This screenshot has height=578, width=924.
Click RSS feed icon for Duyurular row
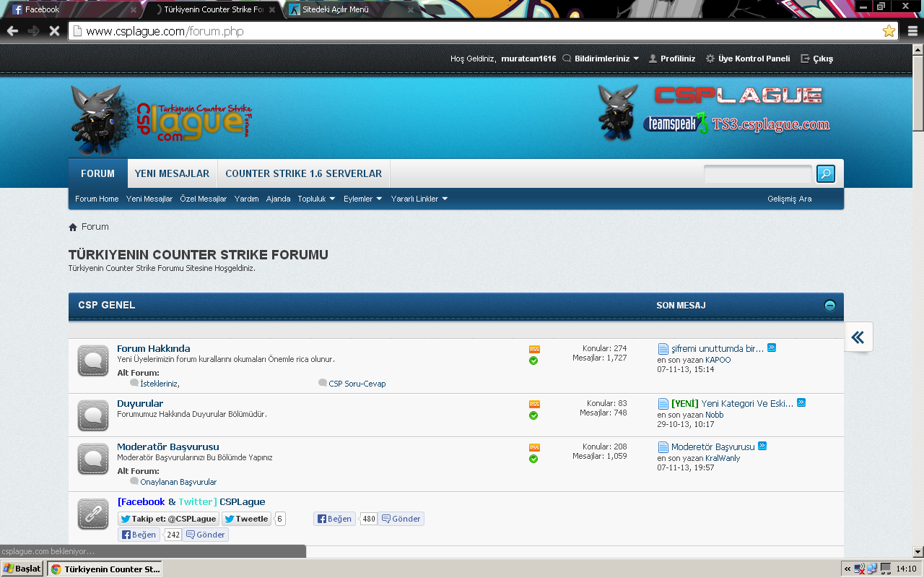534,404
